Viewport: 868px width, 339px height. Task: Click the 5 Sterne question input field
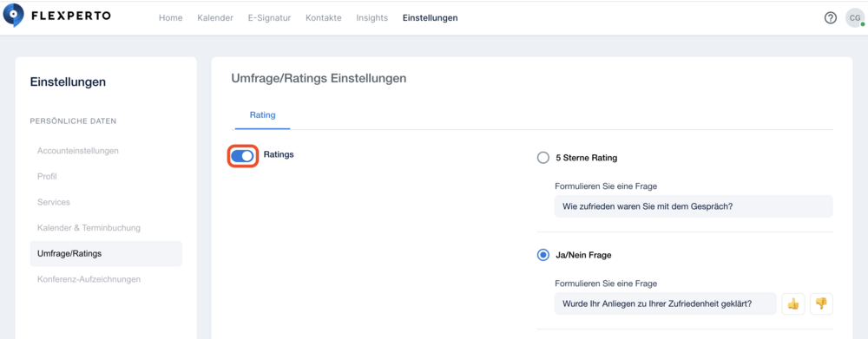pos(694,206)
